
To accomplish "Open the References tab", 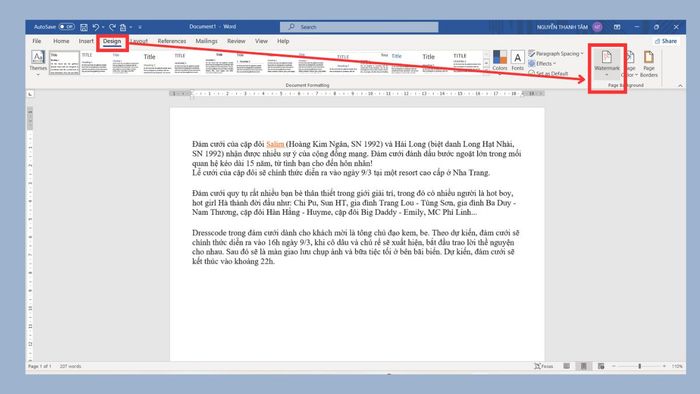I will coord(172,41).
